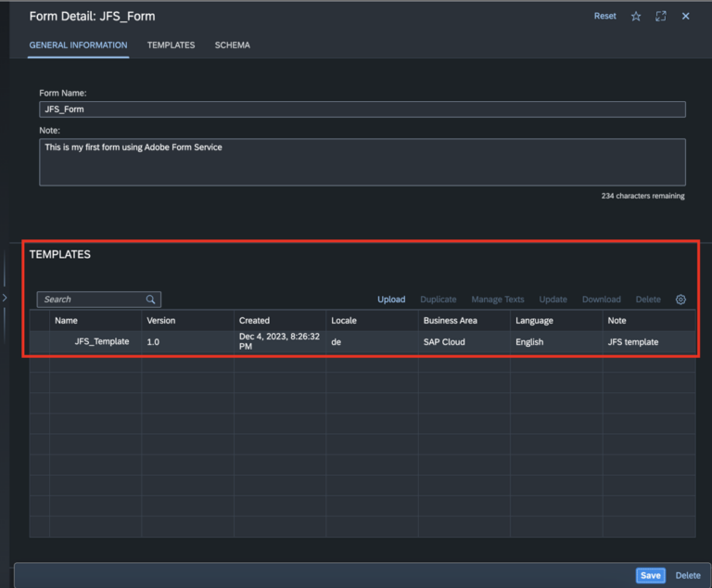The height and width of the screenshot is (588, 712).
Task: Switch to the TEMPLATES tab
Action: tap(171, 45)
